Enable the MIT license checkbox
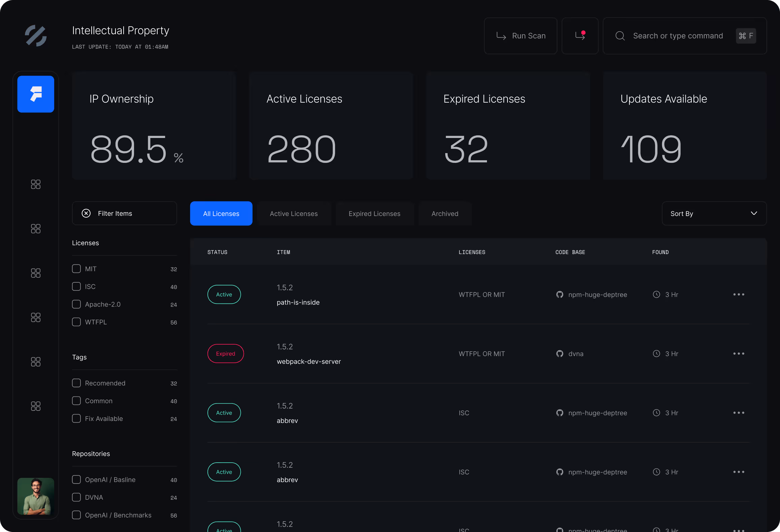This screenshot has height=532, width=780. [x=76, y=269]
